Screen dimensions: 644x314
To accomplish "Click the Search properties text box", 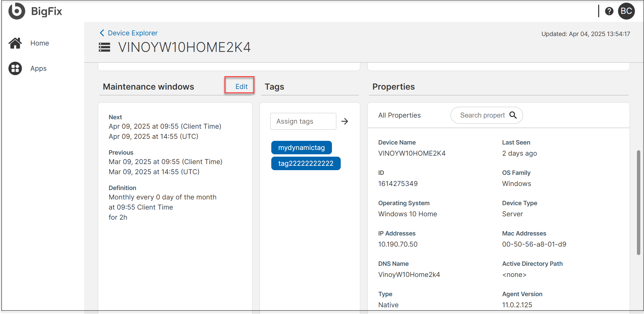I will click(x=482, y=115).
